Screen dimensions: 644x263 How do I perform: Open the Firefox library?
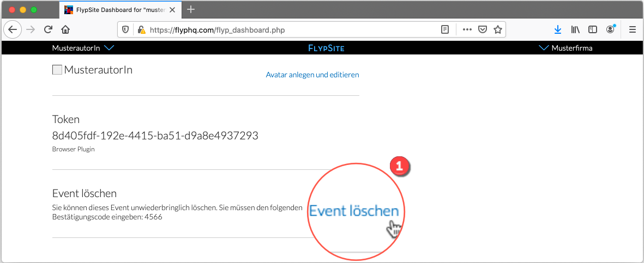coord(575,30)
